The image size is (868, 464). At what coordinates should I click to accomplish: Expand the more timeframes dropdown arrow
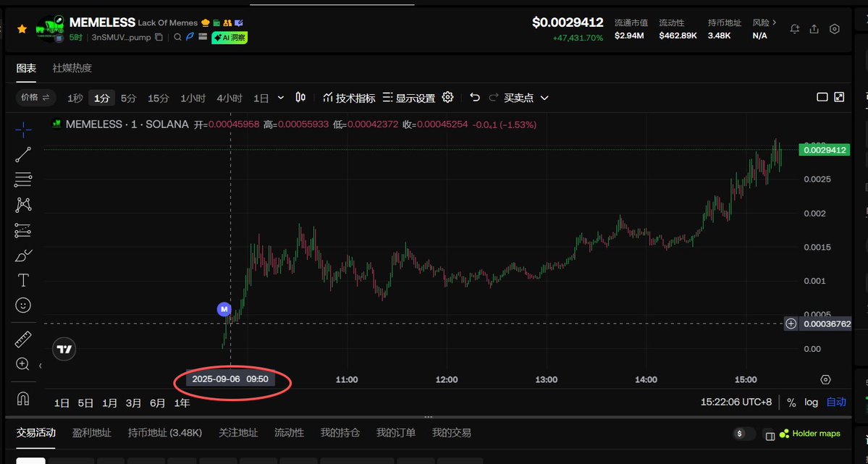pos(281,98)
